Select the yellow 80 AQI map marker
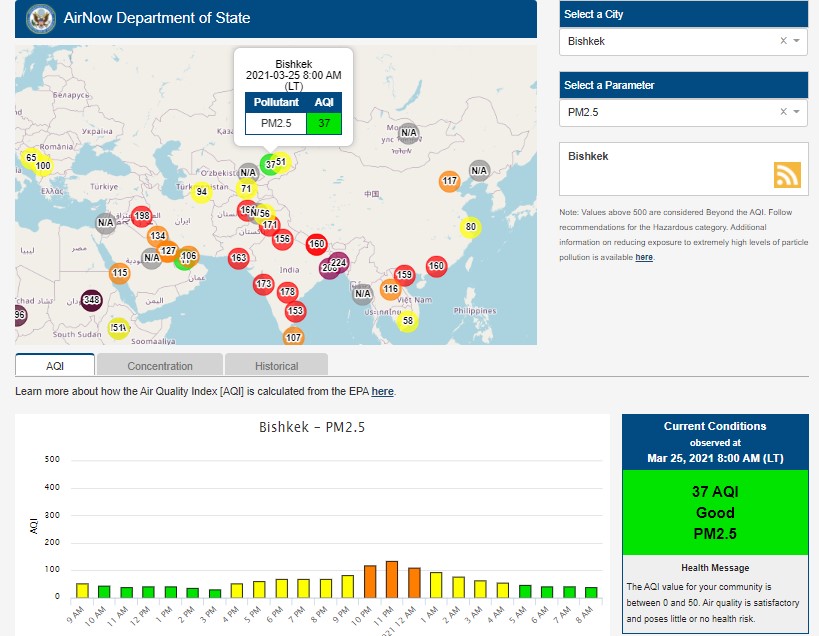This screenshot has height=636, width=819. pos(470,227)
